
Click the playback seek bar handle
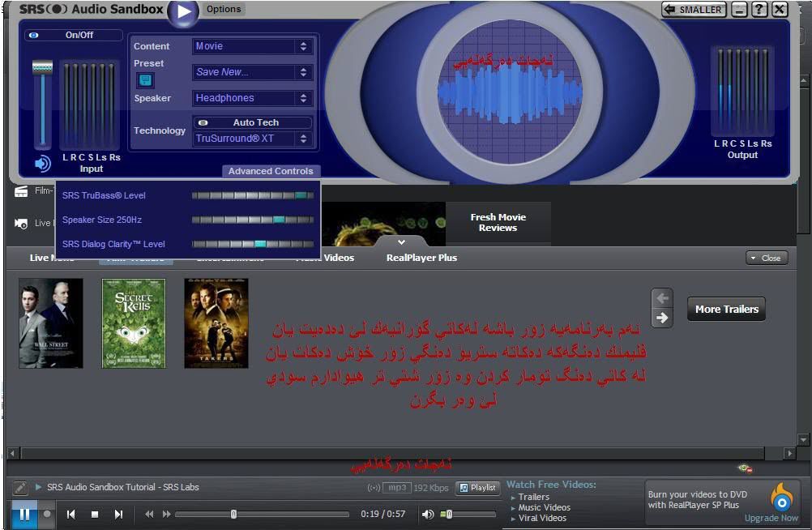[233, 514]
